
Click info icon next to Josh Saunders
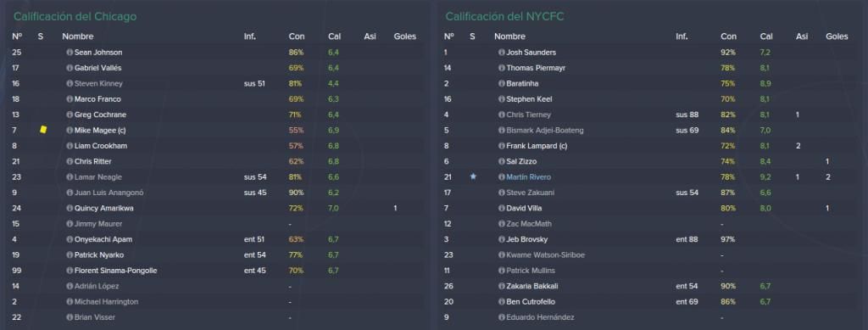point(502,53)
